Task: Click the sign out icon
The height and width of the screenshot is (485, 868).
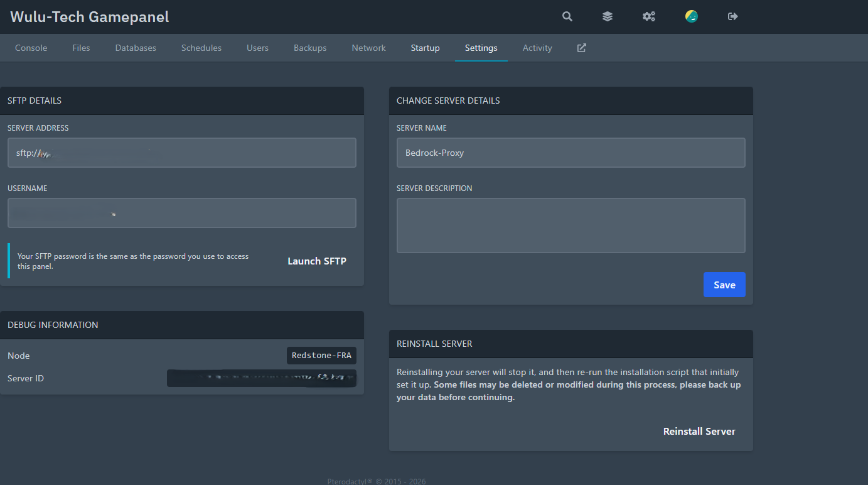Action: (x=733, y=17)
